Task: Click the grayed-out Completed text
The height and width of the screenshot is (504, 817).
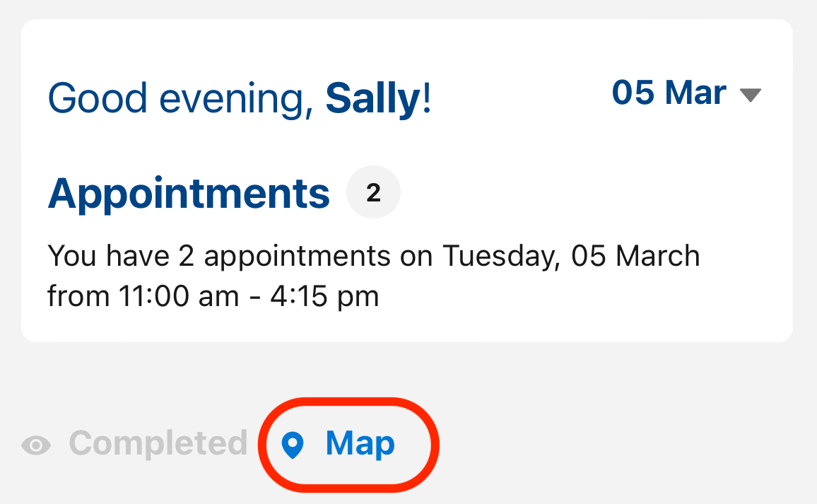Action: [158, 443]
